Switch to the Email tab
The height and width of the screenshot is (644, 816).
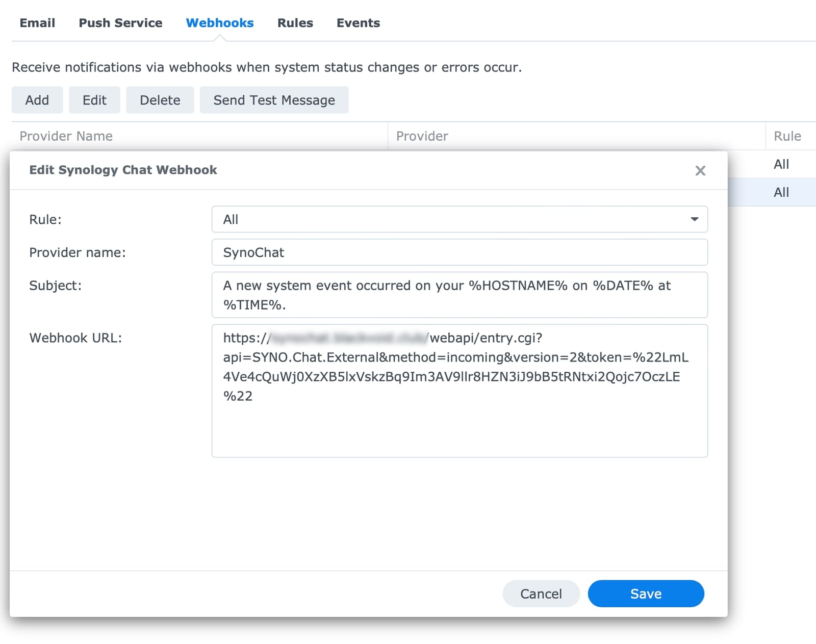tap(37, 22)
